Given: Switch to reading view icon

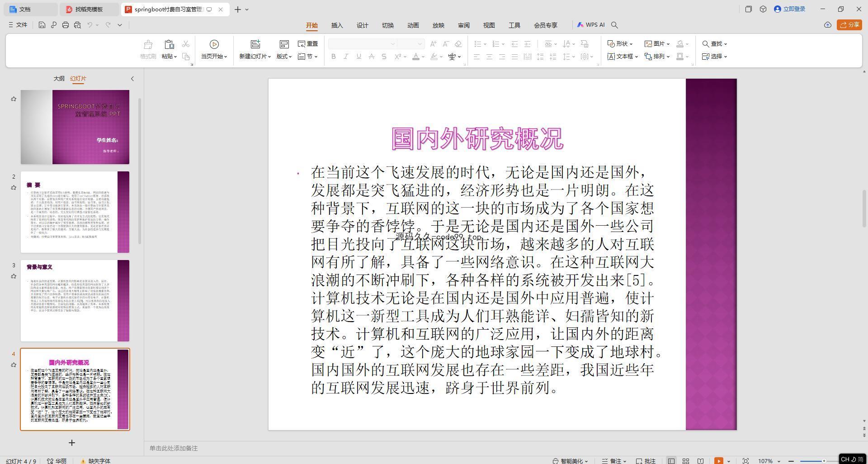Looking at the screenshot, I should [x=700, y=461].
